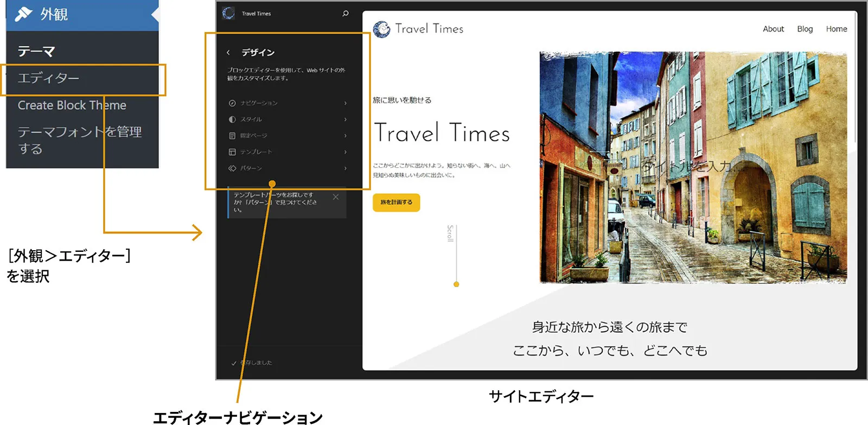Click the 旅に思いを馳せる tagline text
868x425 pixels.
click(x=402, y=100)
